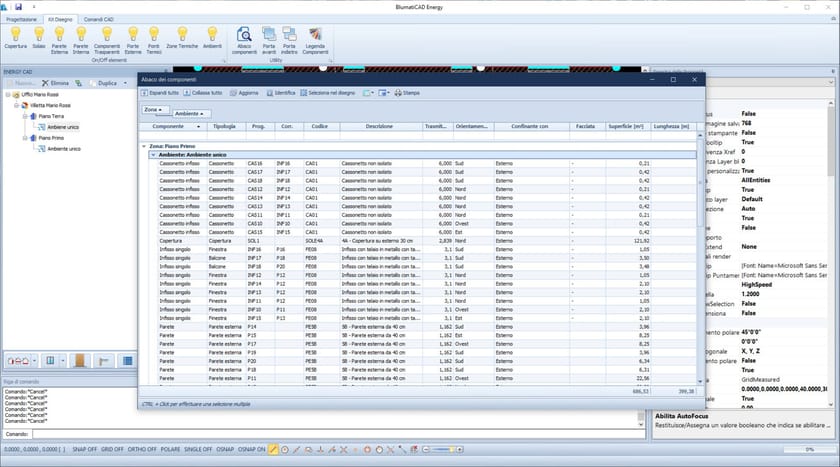Open the Legenda Componenti
840x467 pixels.
point(315,35)
